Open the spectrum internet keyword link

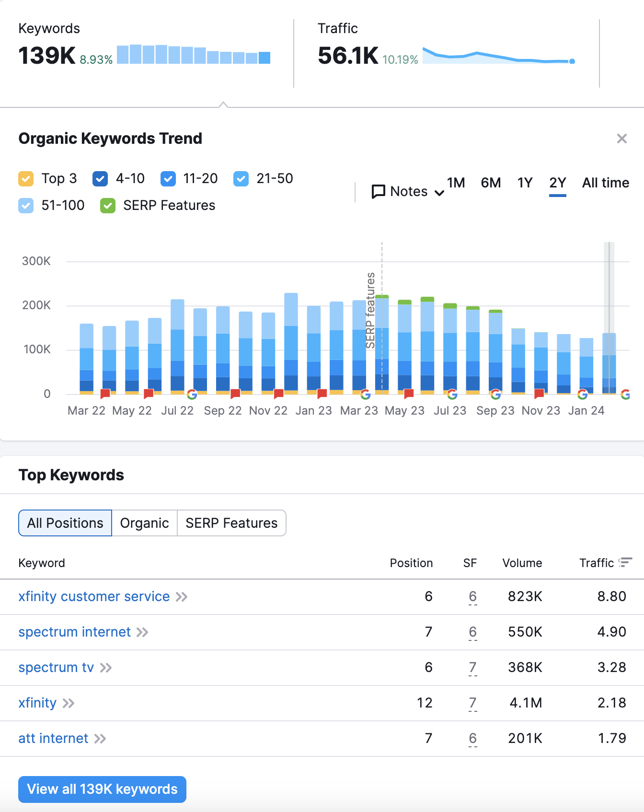coord(74,632)
